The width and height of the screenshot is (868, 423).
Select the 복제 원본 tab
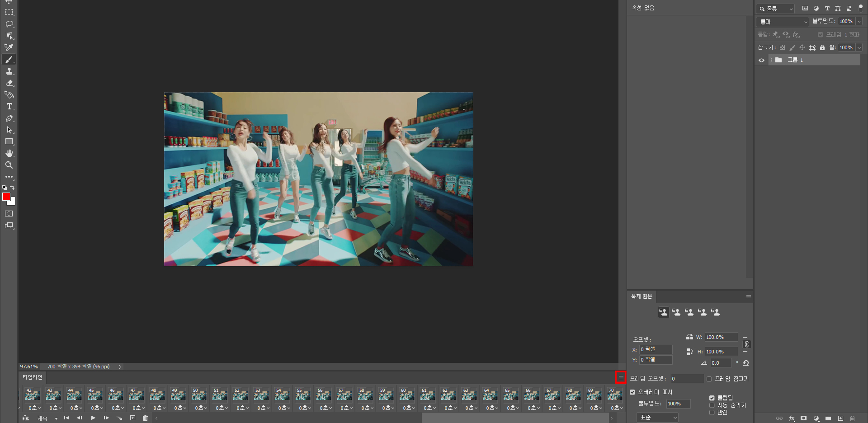(642, 296)
